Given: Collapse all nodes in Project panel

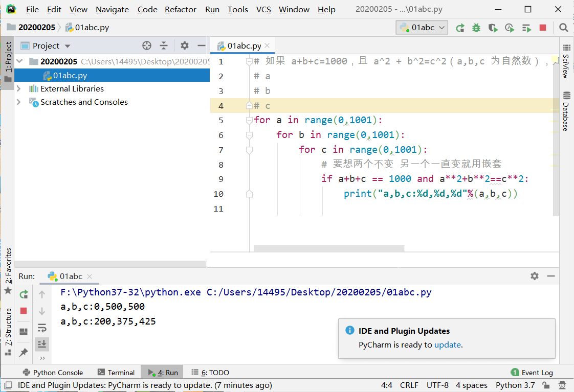Looking at the screenshot, I should click(164, 45).
